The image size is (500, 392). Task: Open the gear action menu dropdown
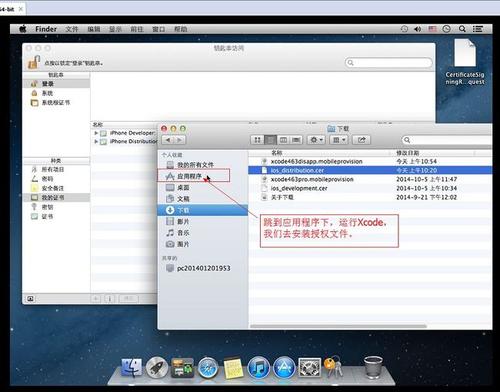click(315, 140)
